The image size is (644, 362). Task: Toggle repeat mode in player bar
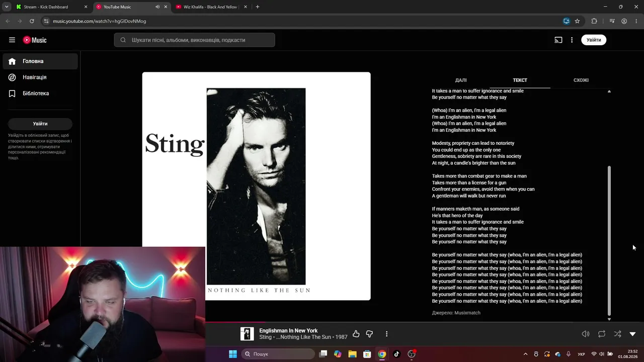tap(602, 334)
